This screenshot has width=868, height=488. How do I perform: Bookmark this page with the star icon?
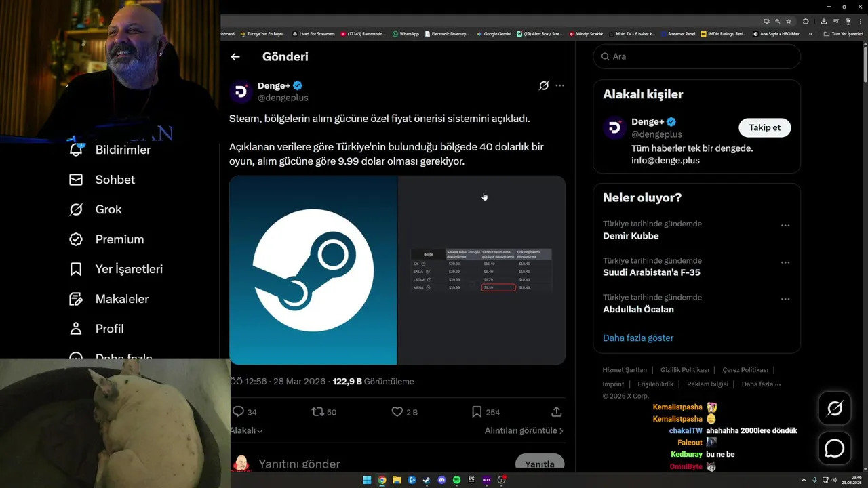pos(789,22)
